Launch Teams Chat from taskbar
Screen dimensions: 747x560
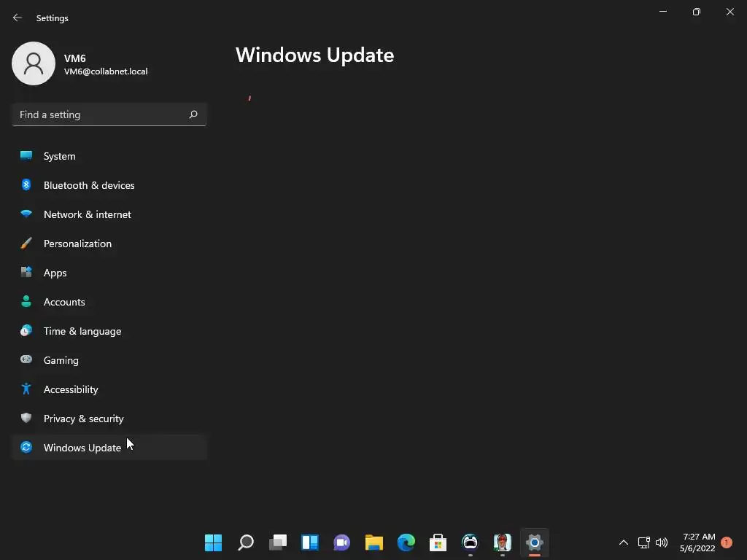[342, 542]
